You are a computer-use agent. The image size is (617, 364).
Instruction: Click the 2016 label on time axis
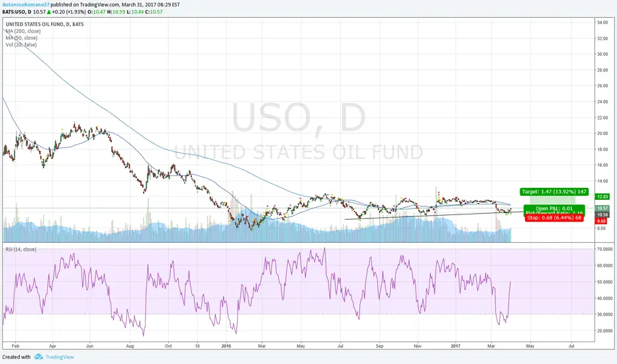pyautogui.click(x=226, y=346)
